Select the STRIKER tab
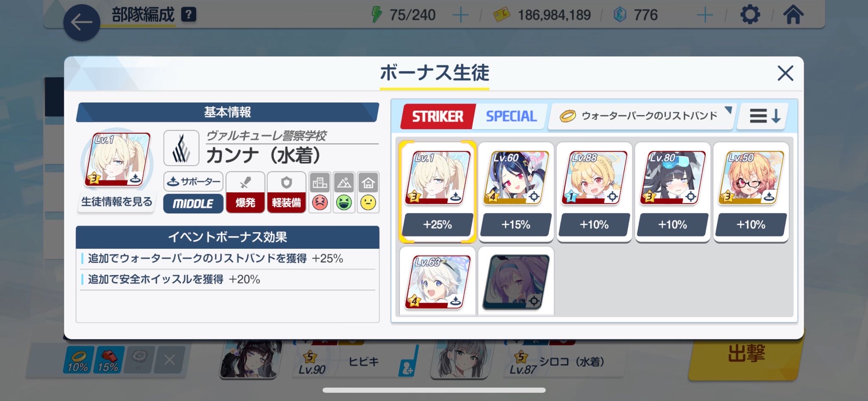This screenshot has height=401, width=868. click(437, 116)
